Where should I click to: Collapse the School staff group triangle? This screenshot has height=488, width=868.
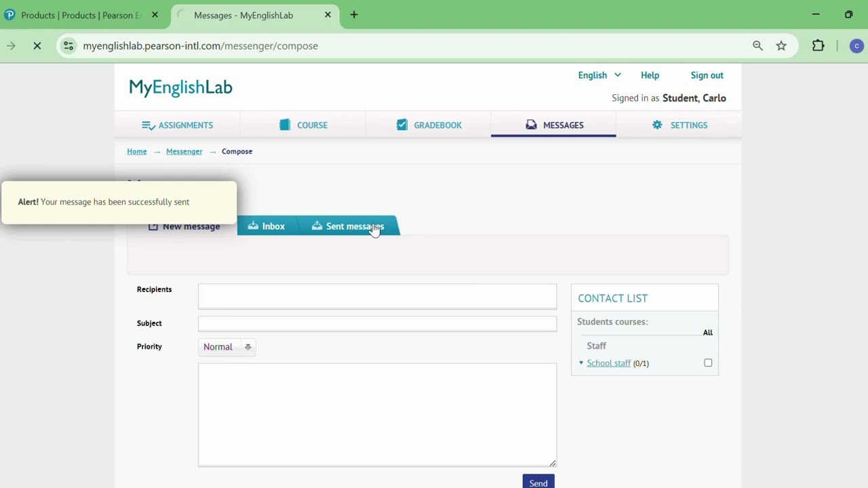[x=581, y=363]
